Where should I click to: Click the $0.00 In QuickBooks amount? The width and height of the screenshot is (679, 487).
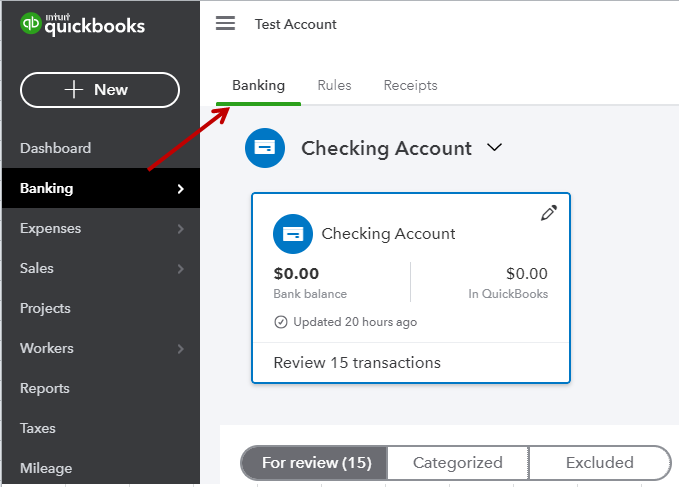pos(527,274)
